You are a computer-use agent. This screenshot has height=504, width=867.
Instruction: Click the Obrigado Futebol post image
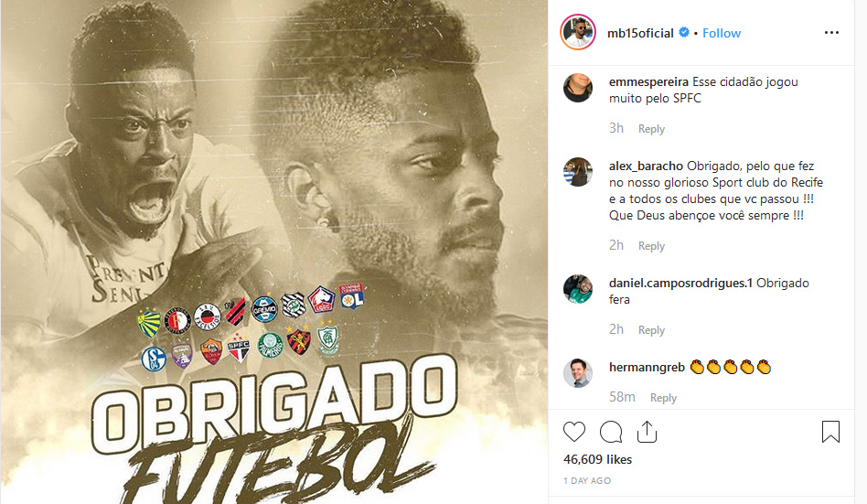(x=274, y=252)
